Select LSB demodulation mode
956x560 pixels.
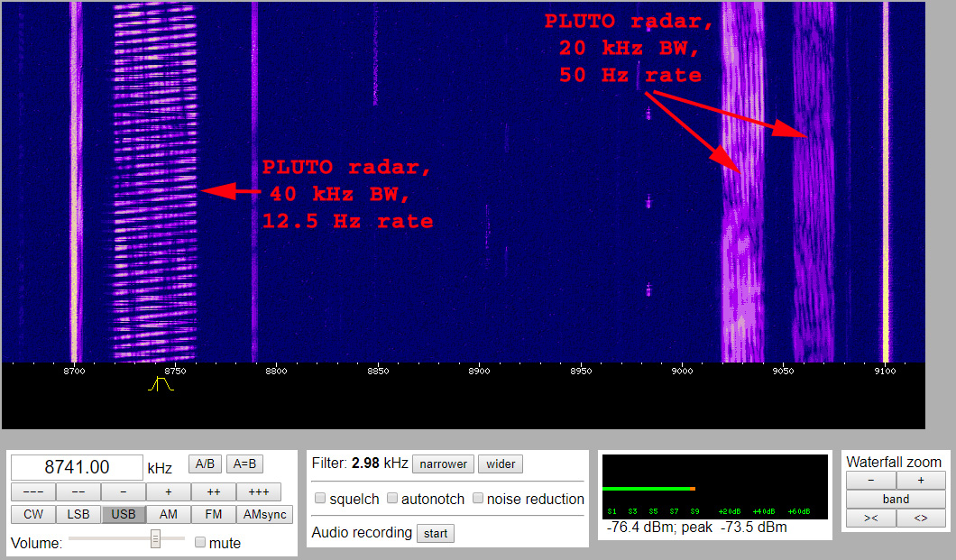click(x=78, y=514)
